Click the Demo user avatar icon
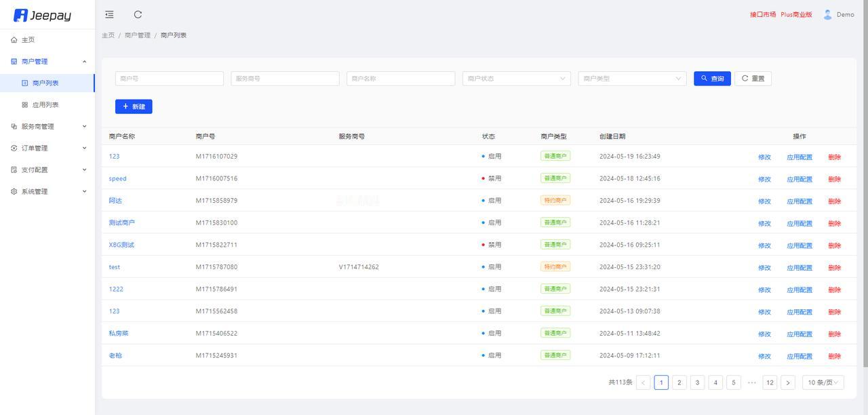This screenshot has width=868, height=415. (x=827, y=14)
